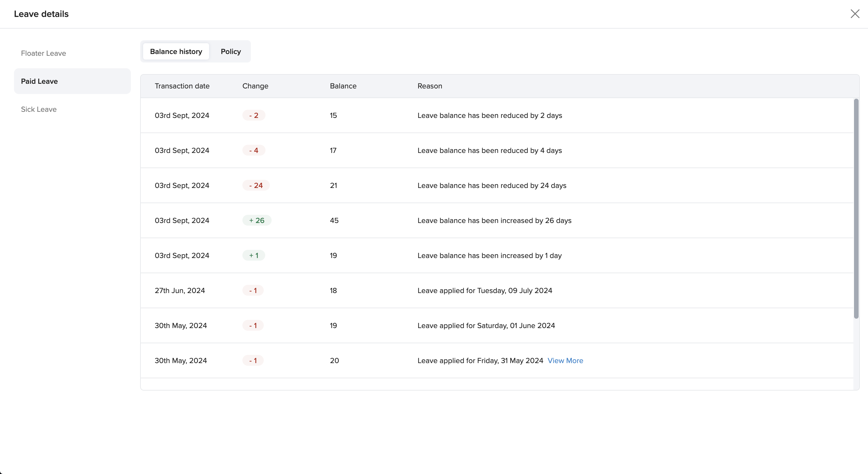Click the -24 change badge
The image size is (868, 474).
tap(256, 186)
